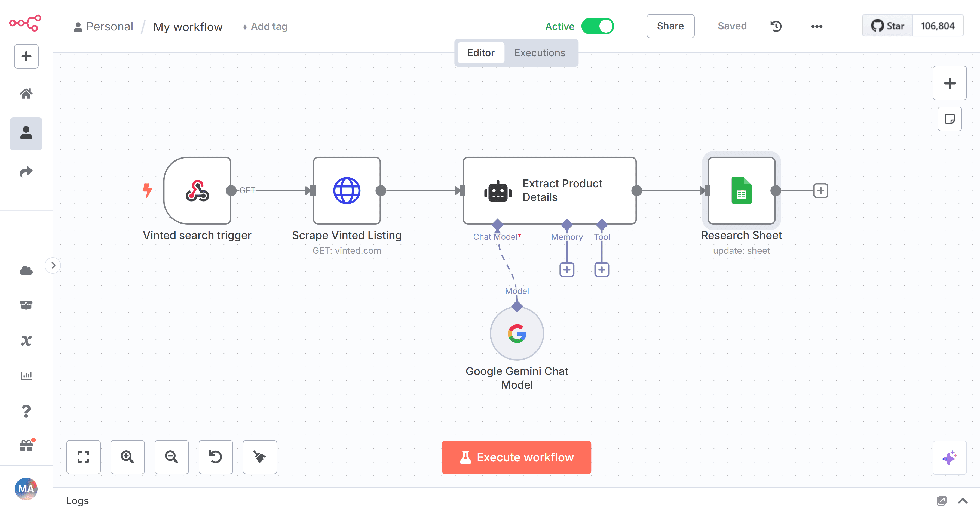Click the Saved status text

[732, 26]
